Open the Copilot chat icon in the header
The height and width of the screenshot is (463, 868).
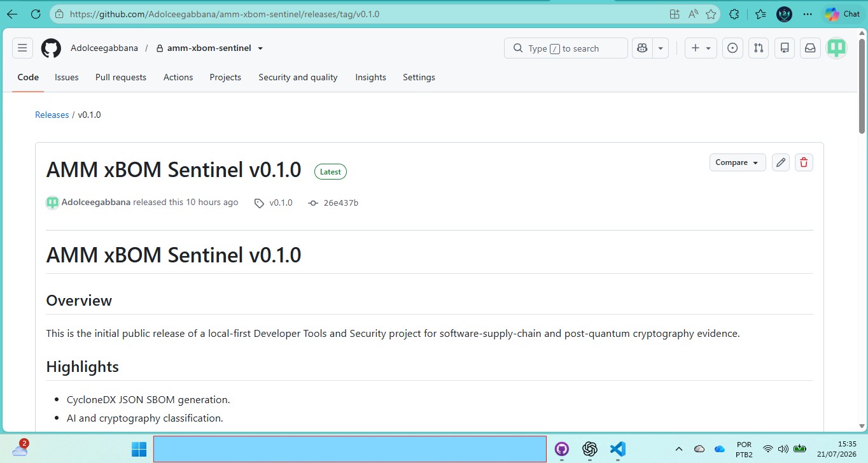click(642, 48)
